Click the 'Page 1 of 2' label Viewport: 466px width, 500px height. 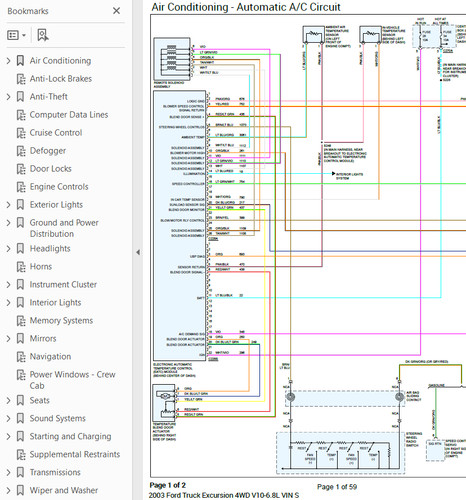click(x=168, y=485)
